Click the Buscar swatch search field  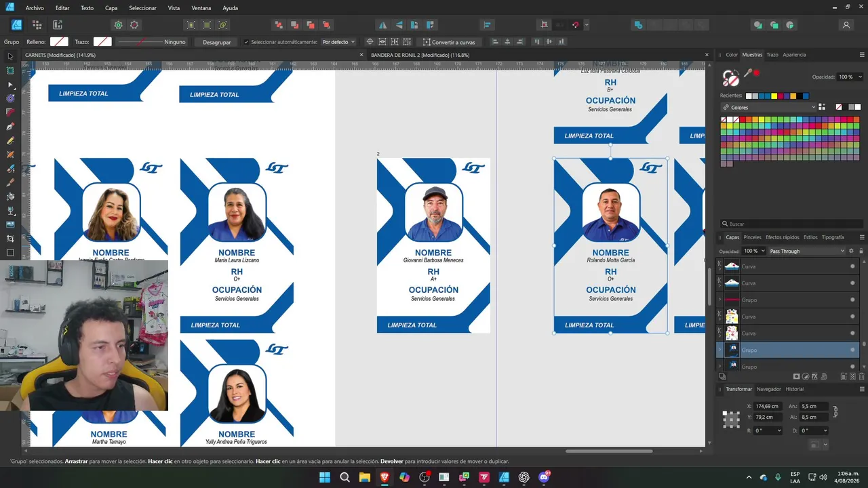tap(791, 224)
